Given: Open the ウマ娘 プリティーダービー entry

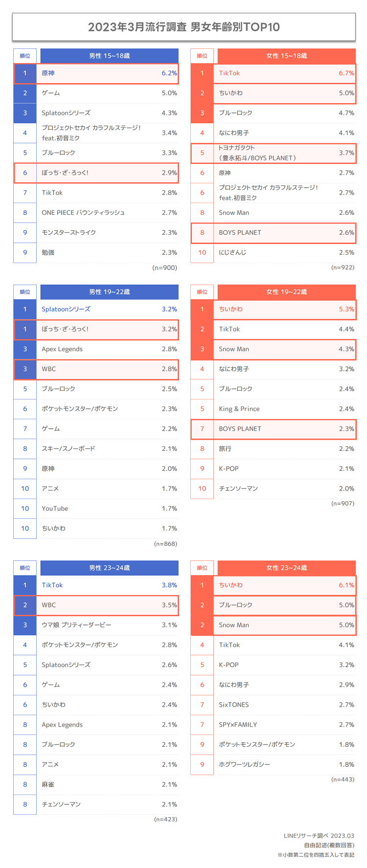Looking at the screenshot, I should pos(76,625).
